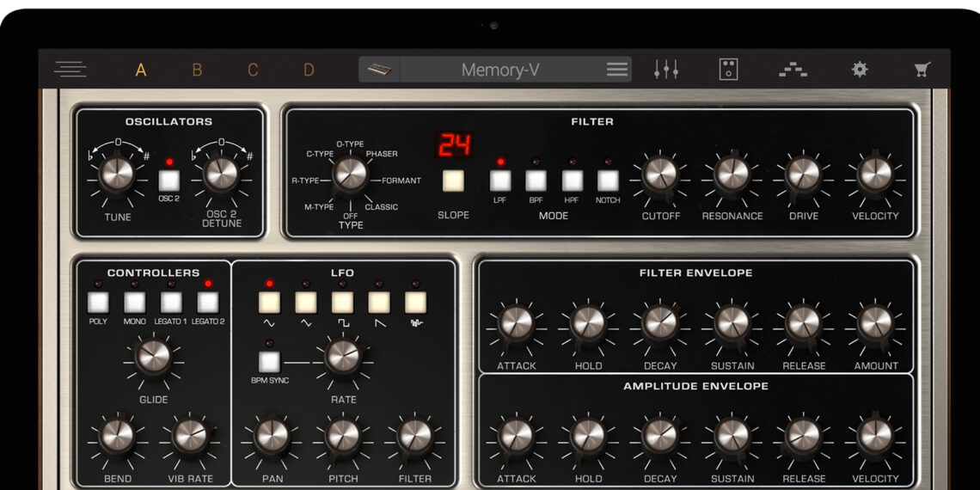Click the keyboard instrument icon beside Memory-V
980x490 pixels.
tap(379, 70)
